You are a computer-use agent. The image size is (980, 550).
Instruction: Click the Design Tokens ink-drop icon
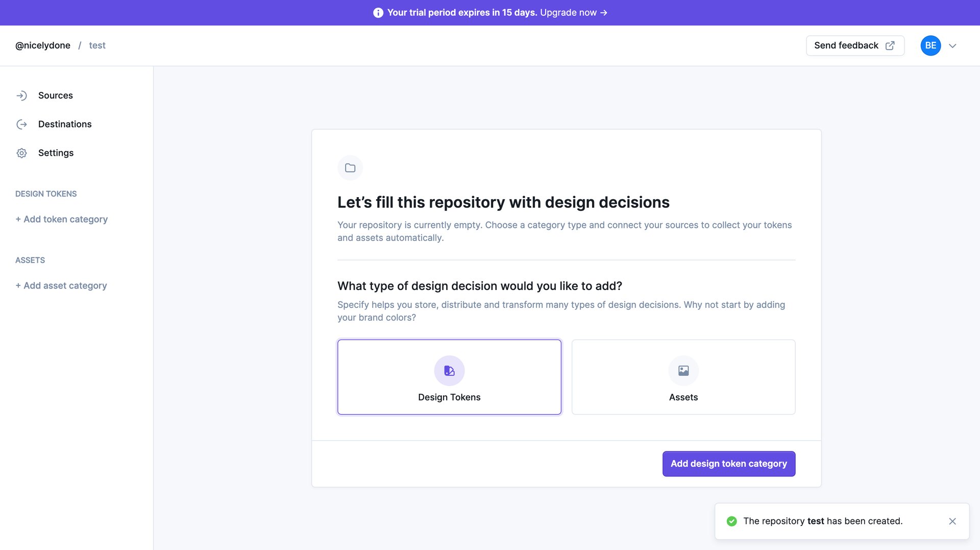[x=449, y=371]
